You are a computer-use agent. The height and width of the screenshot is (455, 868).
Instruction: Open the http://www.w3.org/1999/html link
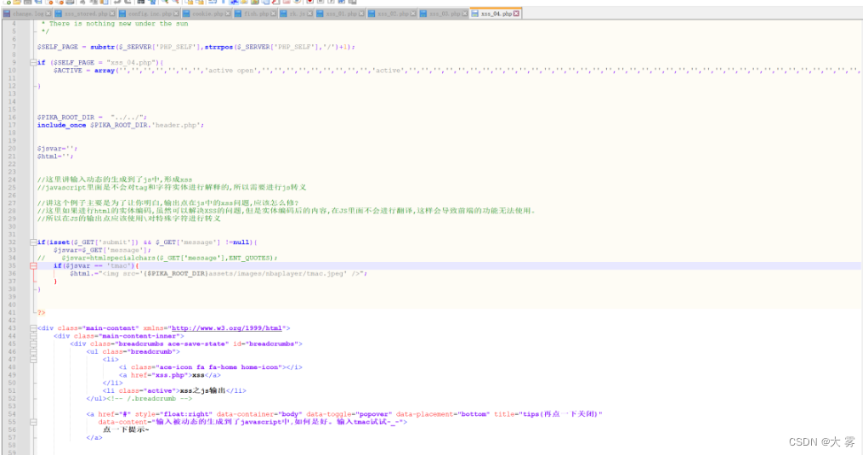pos(227,328)
